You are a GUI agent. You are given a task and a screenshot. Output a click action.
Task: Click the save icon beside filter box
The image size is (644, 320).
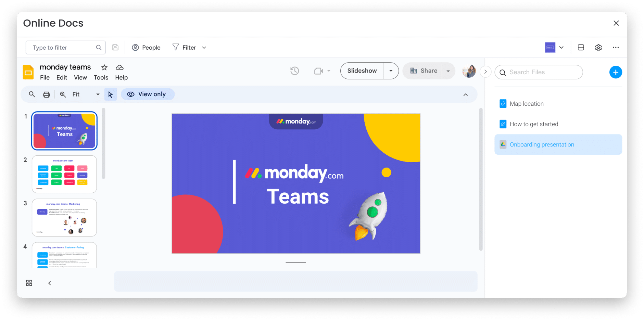(x=115, y=48)
